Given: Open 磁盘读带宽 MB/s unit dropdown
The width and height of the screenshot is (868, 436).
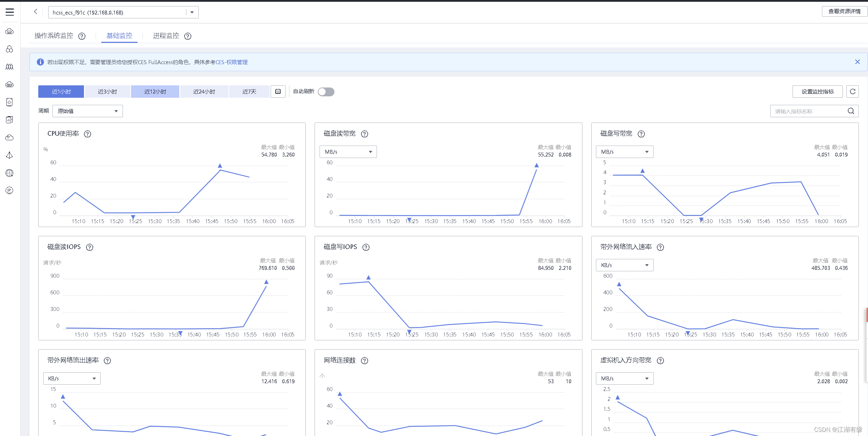Looking at the screenshot, I should [x=348, y=152].
